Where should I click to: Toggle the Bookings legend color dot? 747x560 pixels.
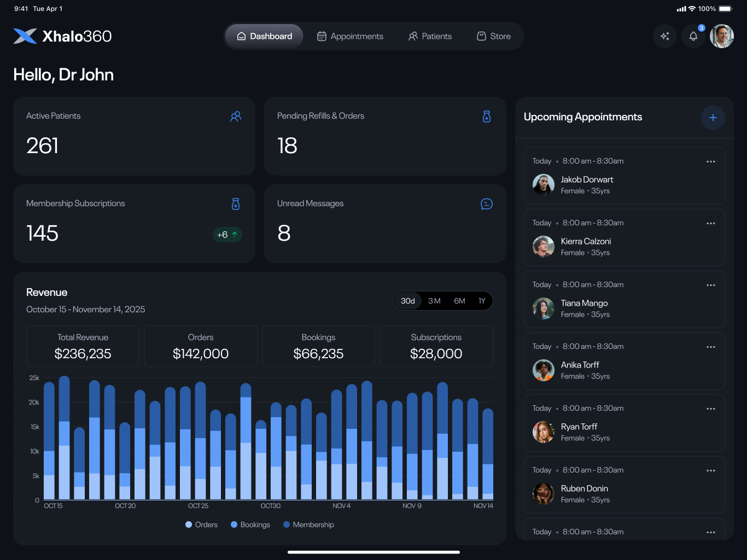(234, 524)
